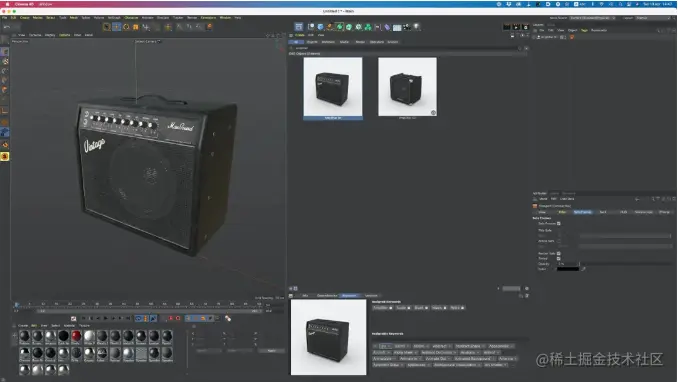The height and width of the screenshot is (382, 678).
Task: Toggle the Tinted checkbox
Action: (559, 259)
